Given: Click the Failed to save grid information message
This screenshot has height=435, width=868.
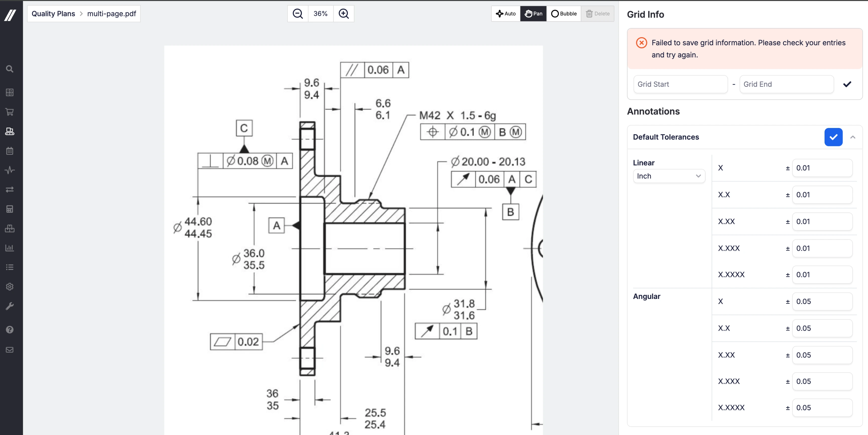Looking at the screenshot, I should coord(748,49).
